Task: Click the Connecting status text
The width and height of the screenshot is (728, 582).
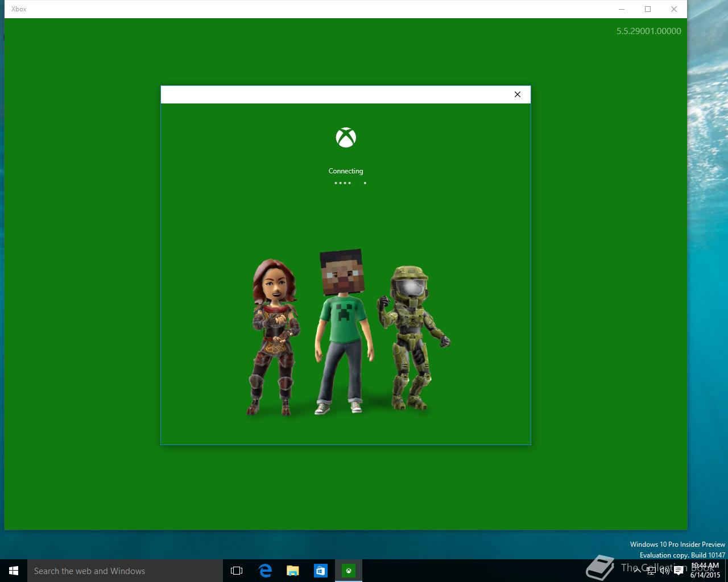Action: click(x=346, y=171)
